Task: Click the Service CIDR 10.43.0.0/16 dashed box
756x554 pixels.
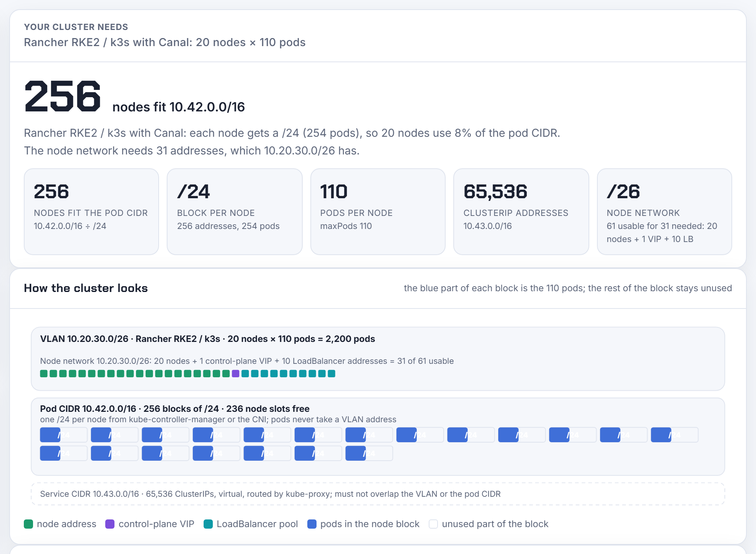Action: point(378,494)
